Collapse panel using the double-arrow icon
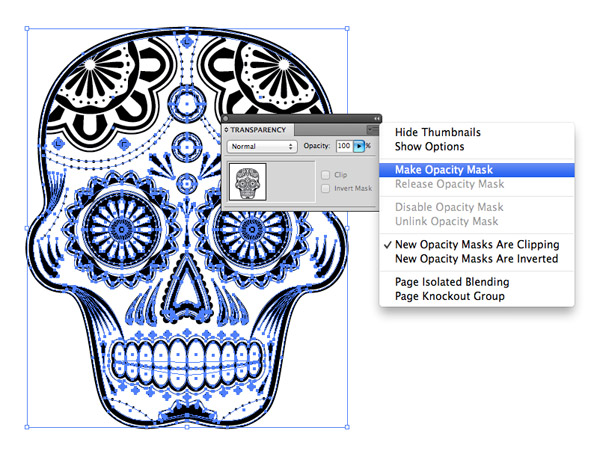This screenshot has height=466, width=600. point(377,119)
